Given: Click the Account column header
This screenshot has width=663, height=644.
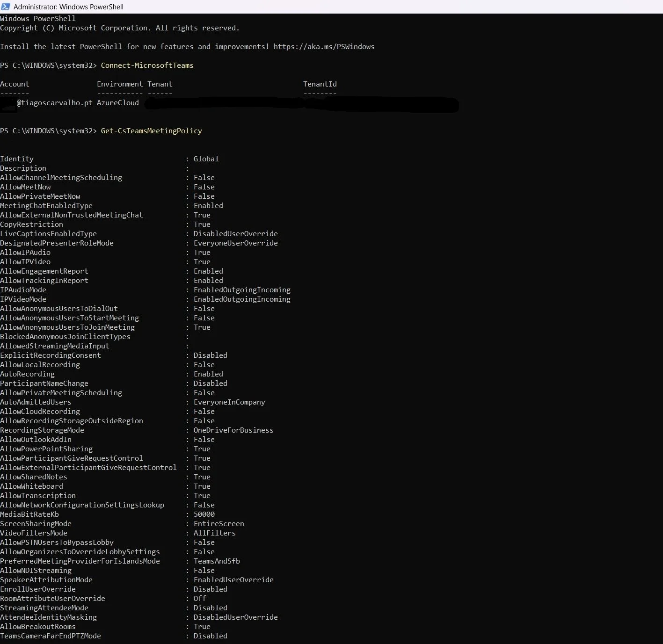Looking at the screenshot, I should (15, 84).
